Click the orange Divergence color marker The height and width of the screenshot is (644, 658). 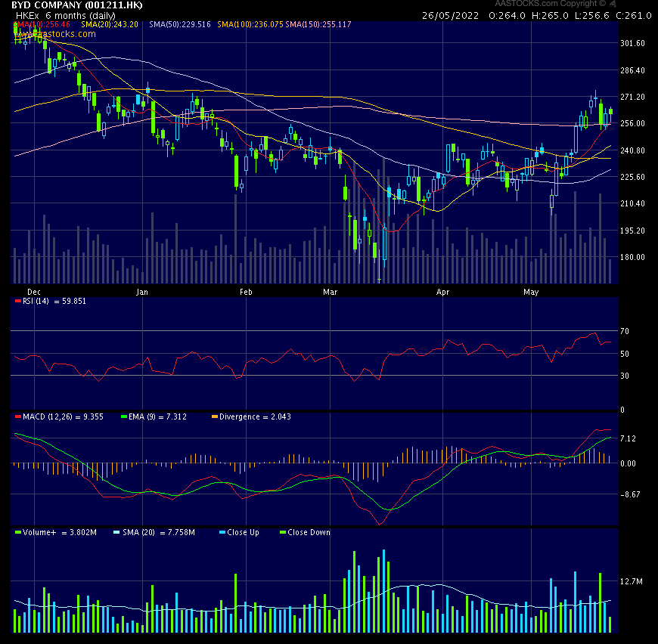coord(215,416)
